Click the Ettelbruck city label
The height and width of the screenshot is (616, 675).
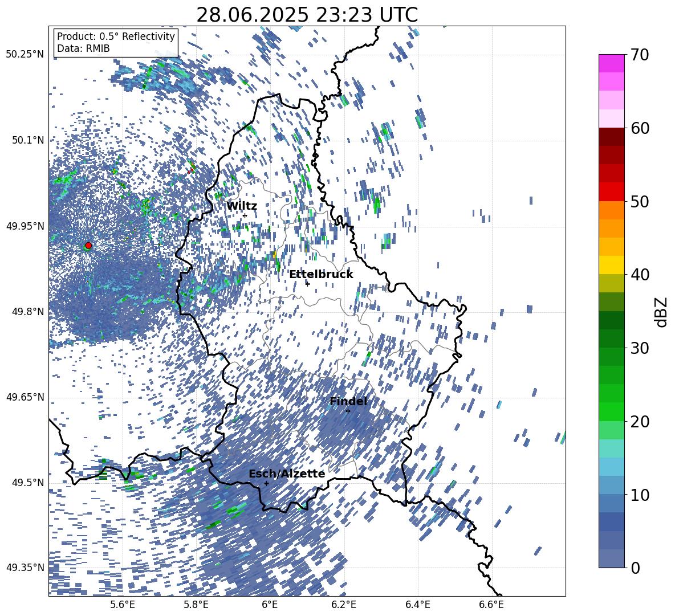(321, 275)
